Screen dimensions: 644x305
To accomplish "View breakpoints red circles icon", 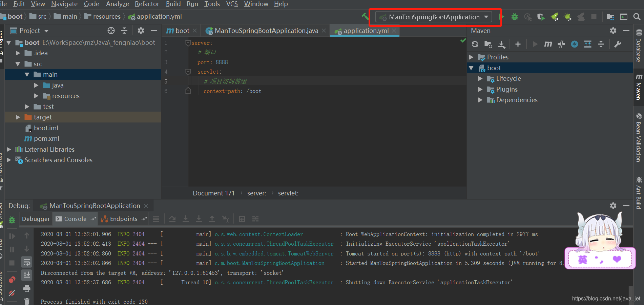I will coord(12,280).
